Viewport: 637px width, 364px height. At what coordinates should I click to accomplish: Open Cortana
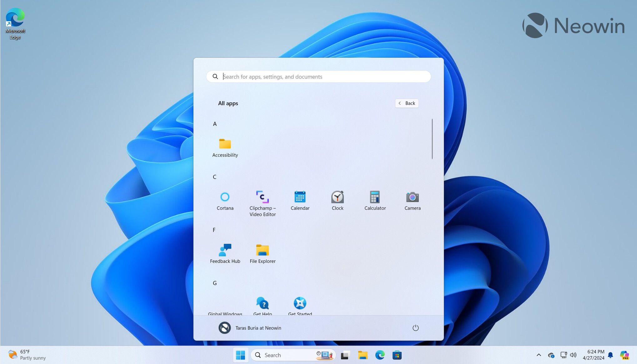(x=225, y=200)
